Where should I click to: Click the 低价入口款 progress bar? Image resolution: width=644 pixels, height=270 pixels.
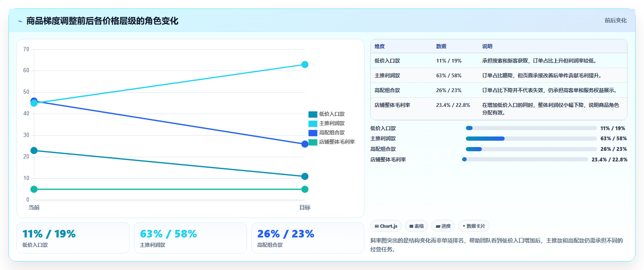pos(531,128)
